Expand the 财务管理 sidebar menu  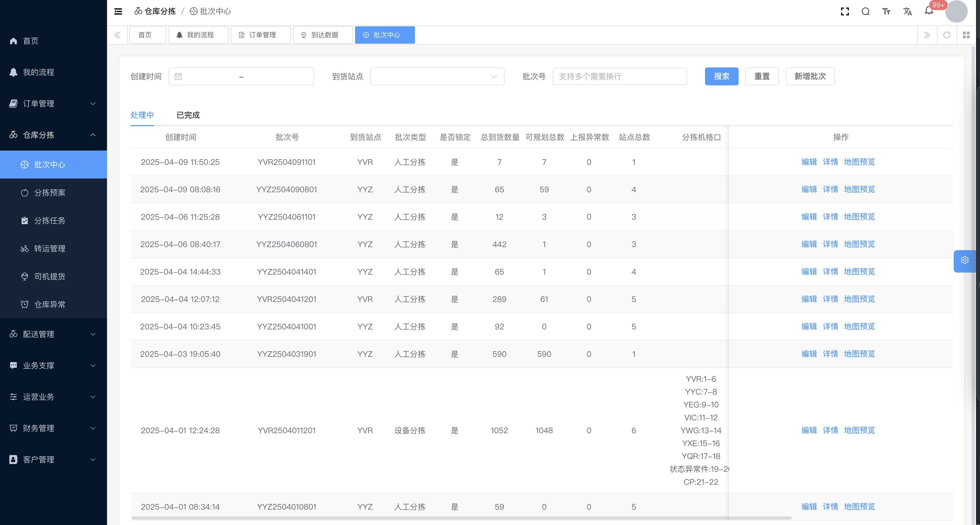click(53, 428)
